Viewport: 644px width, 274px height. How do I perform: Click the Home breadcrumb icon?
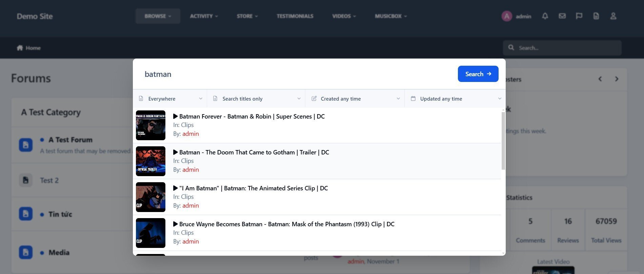pyautogui.click(x=20, y=48)
